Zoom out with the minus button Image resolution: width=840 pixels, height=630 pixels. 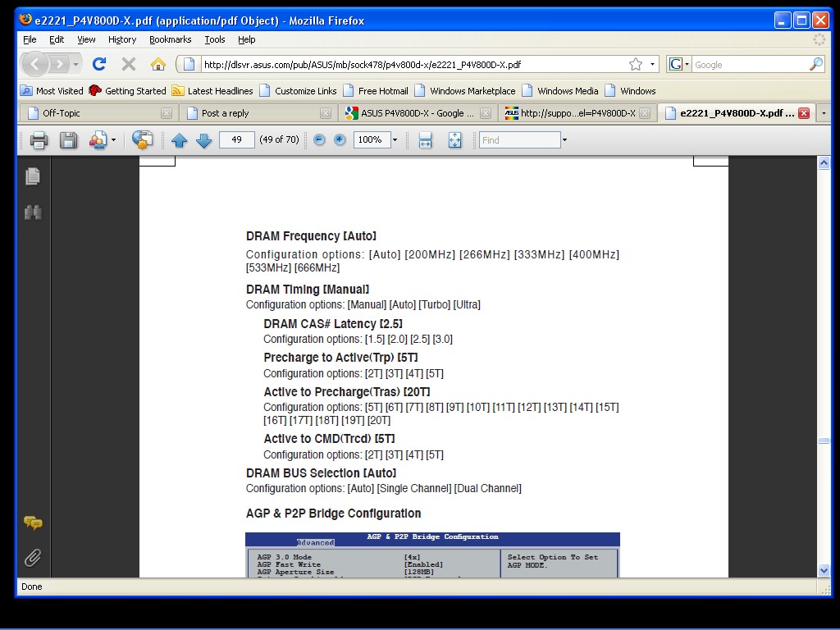click(x=319, y=139)
